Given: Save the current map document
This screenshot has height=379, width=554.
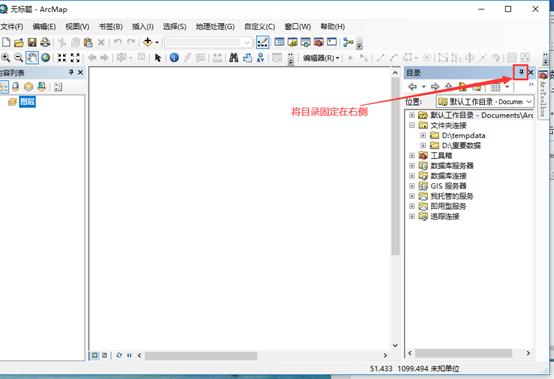Looking at the screenshot, I should tap(32, 43).
